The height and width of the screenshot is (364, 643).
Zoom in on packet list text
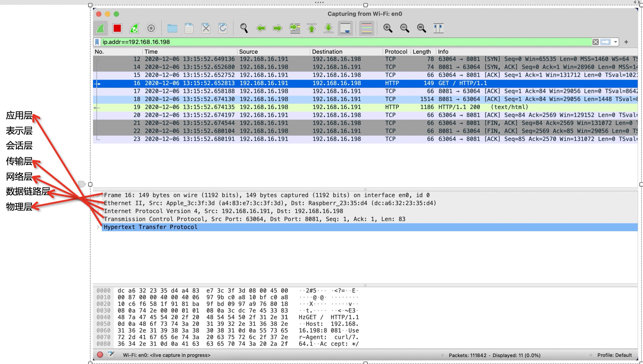[388, 28]
